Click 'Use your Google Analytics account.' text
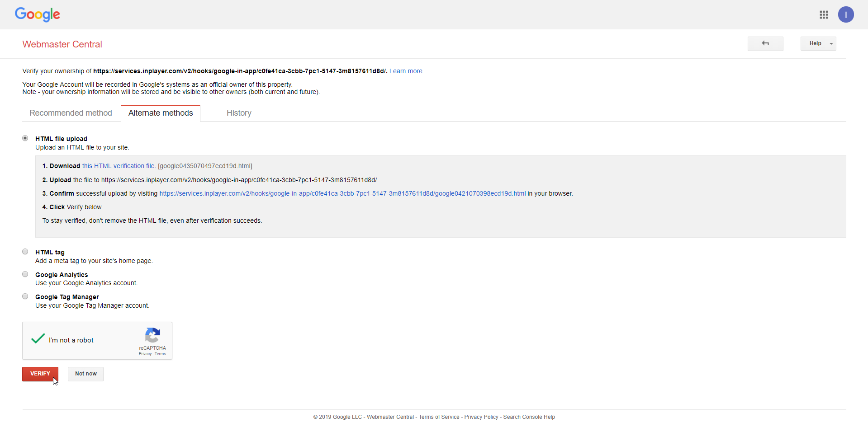 (86, 283)
